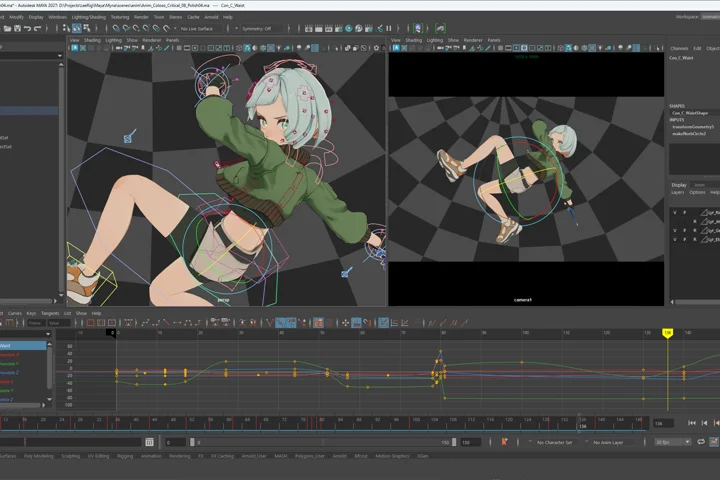Open the Arnold menu in the main menu bar

(x=211, y=17)
